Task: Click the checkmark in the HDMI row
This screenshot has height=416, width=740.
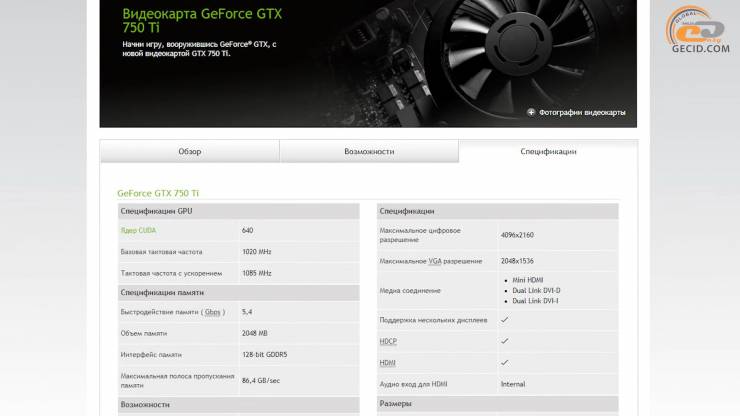Action: 505,363
